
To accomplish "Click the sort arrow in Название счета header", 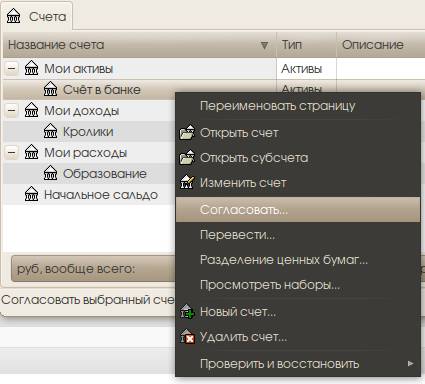I will tap(264, 45).
